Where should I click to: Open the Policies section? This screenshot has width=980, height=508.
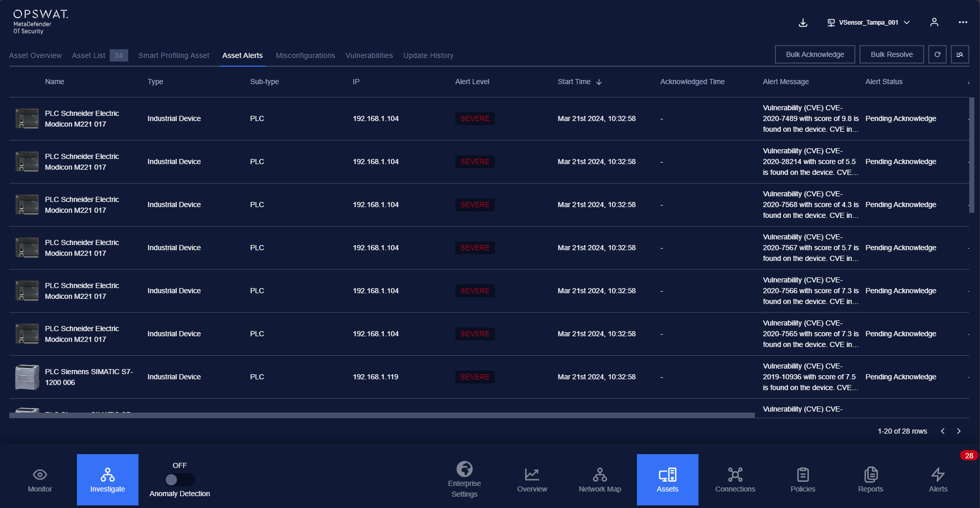pos(803,480)
